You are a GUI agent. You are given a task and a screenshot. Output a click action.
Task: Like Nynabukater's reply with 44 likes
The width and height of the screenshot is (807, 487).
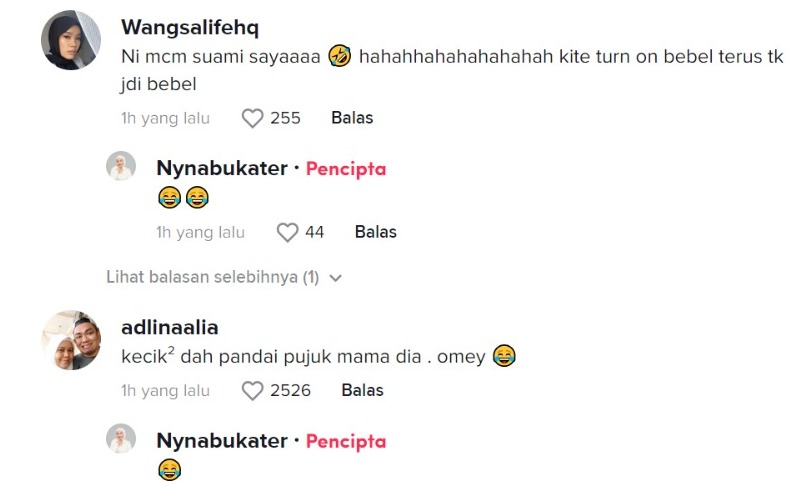[287, 233]
